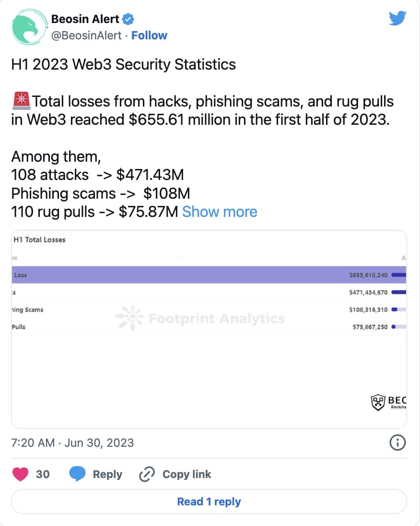Click the Reply speech bubble icon
420x526 pixels.
78,474
